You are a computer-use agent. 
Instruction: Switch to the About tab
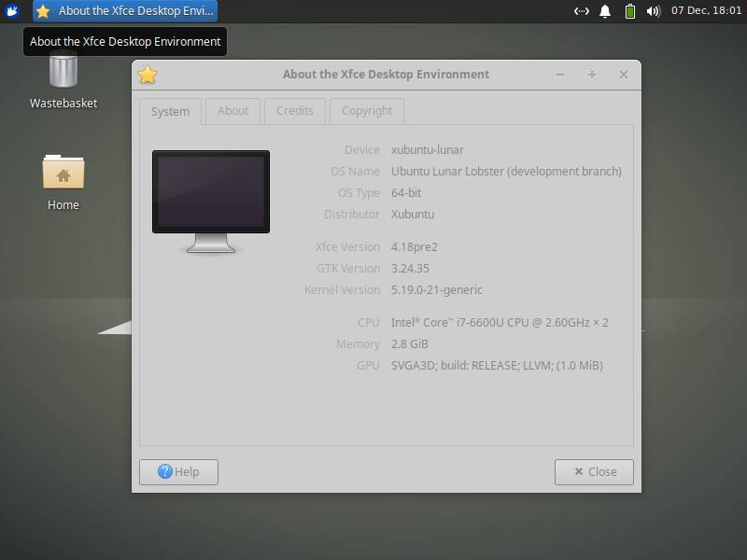[x=233, y=111]
